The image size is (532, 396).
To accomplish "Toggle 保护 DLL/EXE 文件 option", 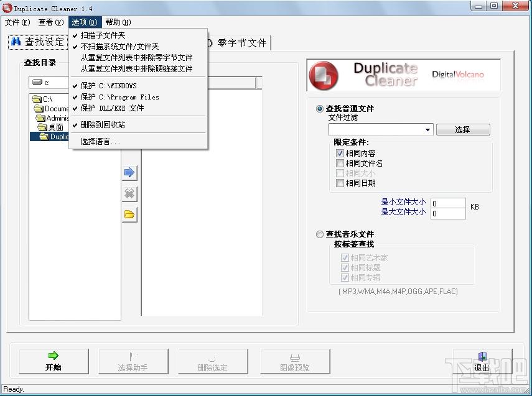I will (x=138, y=108).
